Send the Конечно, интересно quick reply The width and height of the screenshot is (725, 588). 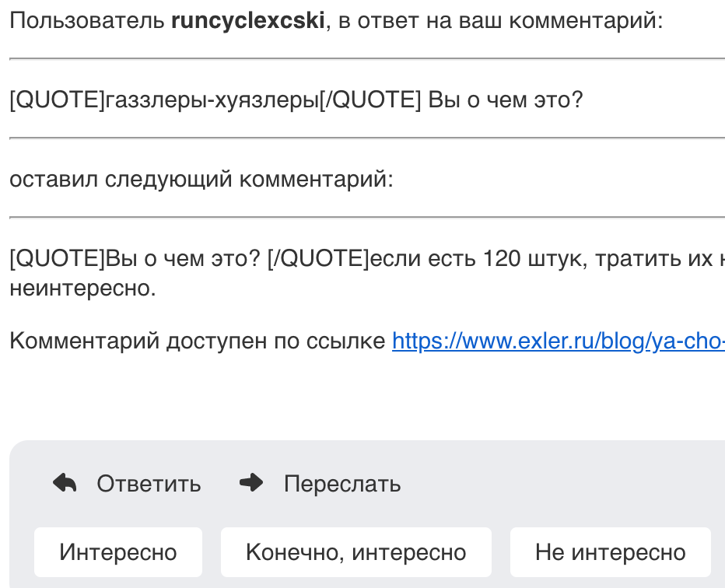[355, 553]
